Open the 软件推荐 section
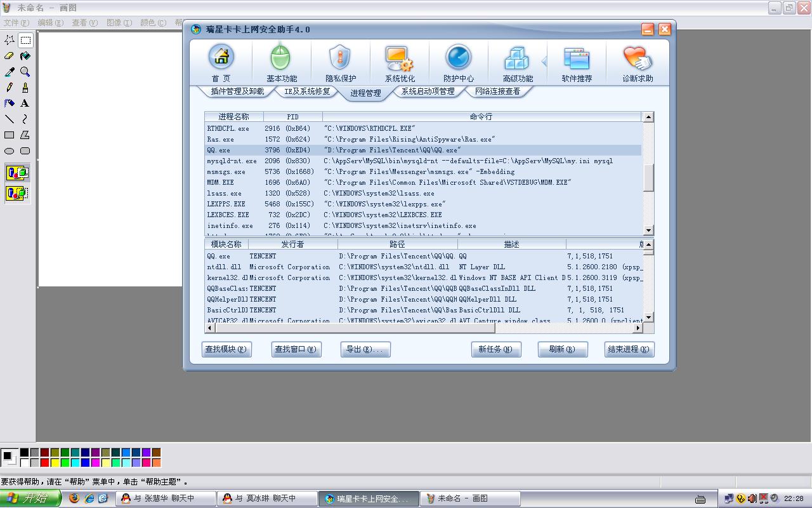Viewport: 812px width, 508px height. click(x=577, y=63)
